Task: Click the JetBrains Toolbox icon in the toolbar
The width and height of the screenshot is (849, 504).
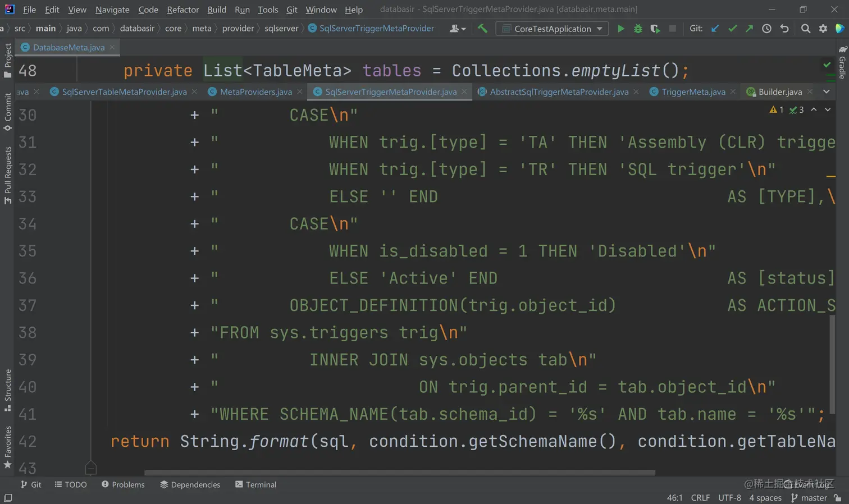Action: [840, 29]
